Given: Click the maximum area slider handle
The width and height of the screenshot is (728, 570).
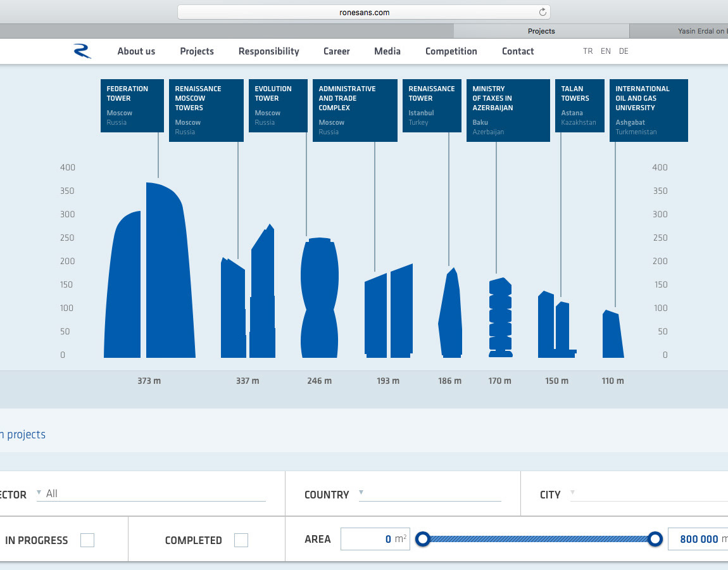Looking at the screenshot, I should [x=655, y=539].
